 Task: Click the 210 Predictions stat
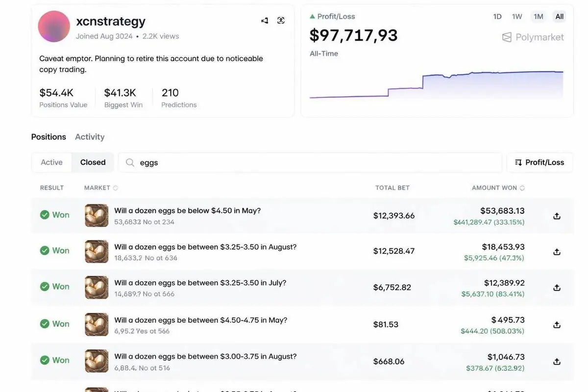click(x=179, y=98)
